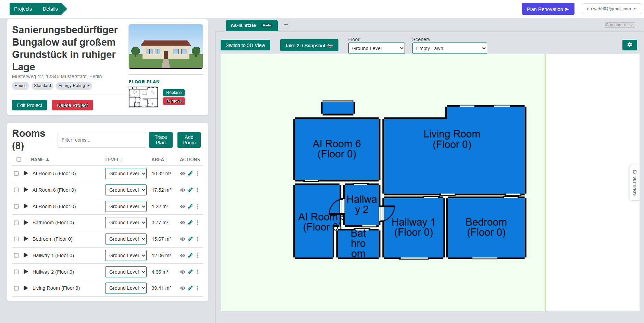Open more options for AI Room 5
This screenshot has width=644, height=323.
click(197, 174)
